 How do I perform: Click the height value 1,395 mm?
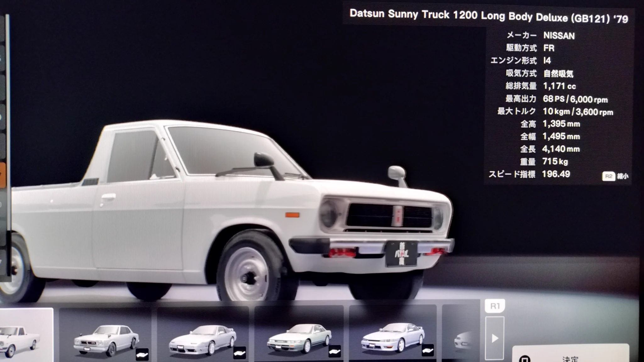tap(561, 124)
